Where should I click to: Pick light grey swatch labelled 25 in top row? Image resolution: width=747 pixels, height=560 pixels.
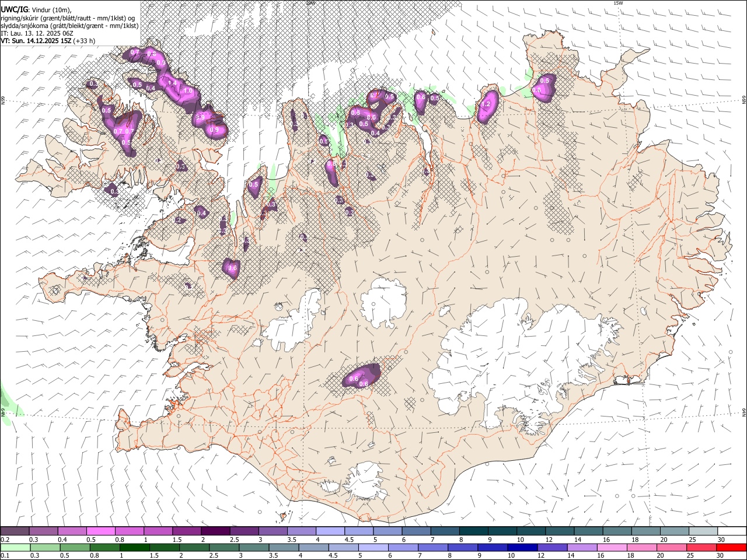click(703, 531)
